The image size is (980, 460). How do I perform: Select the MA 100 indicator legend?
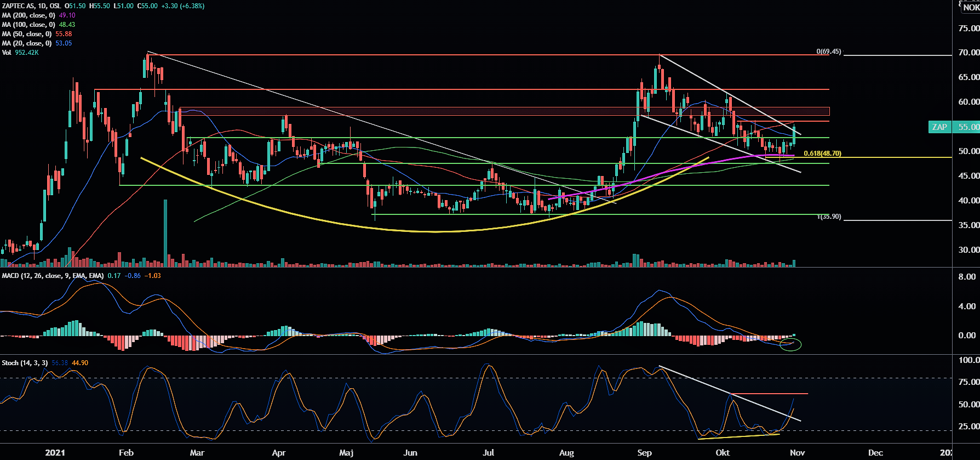click(28, 25)
